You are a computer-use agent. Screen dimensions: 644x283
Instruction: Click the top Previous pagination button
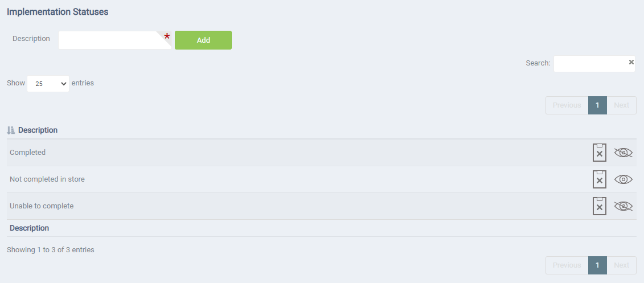pos(567,105)
